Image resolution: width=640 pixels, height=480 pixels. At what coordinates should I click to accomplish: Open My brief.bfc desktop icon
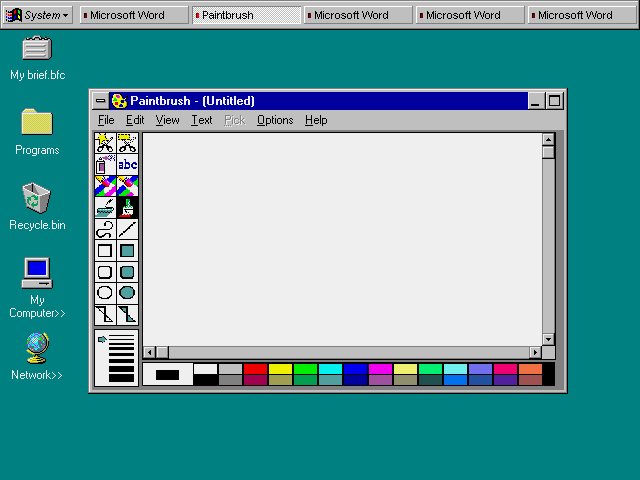[x=37, y=58]
